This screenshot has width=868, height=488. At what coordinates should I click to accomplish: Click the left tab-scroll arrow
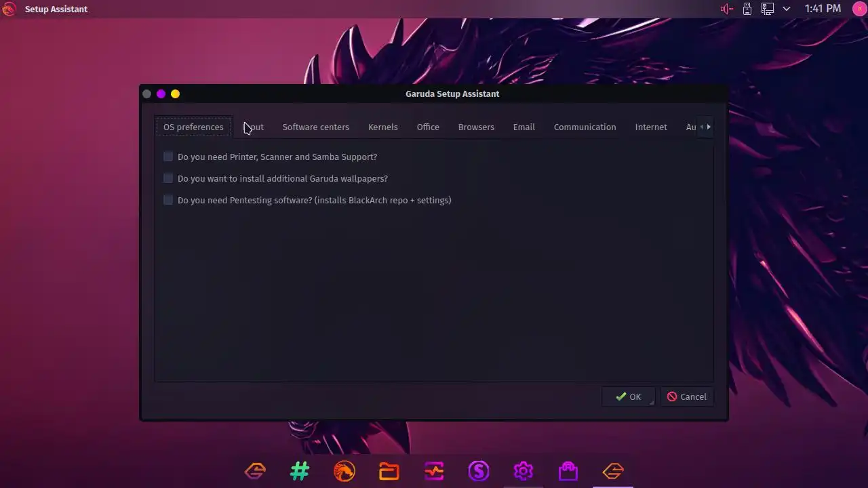tap(701, 127)
